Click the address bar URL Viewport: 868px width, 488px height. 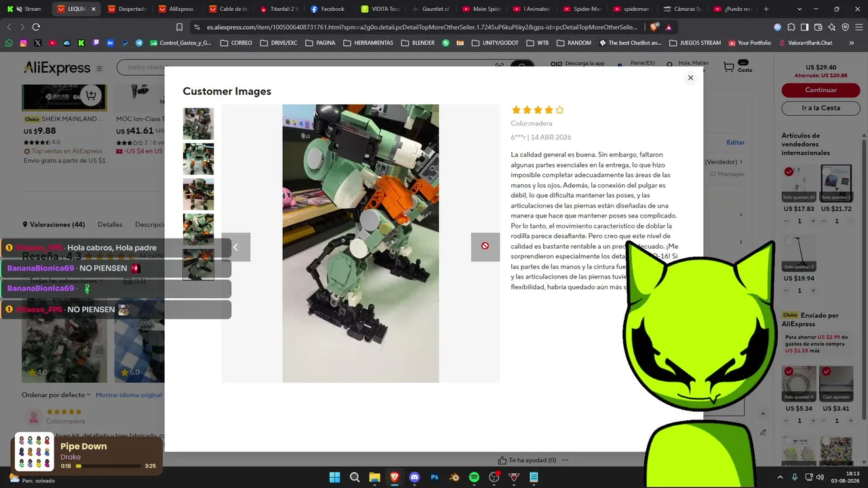coord(422,27)
